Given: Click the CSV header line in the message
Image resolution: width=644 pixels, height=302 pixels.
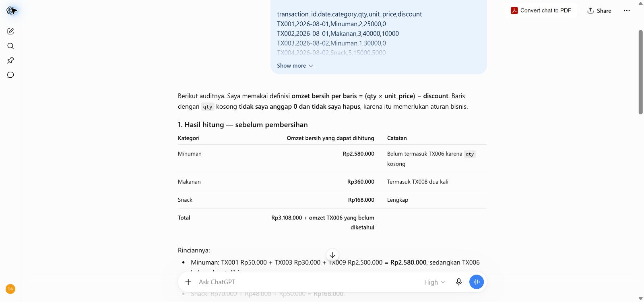Looking at the screenshot, I should click(x=349, y=14).
